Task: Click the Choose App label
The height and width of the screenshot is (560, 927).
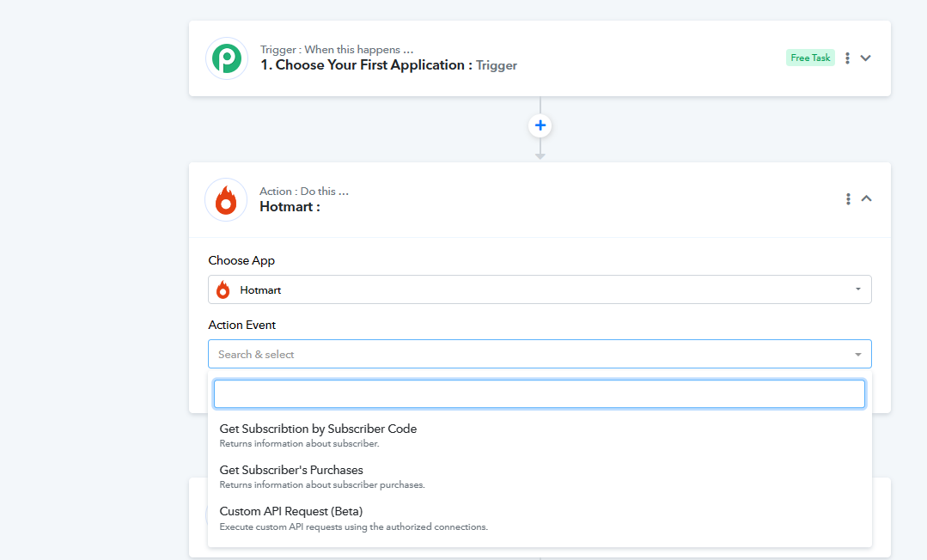Action: pos(241,261)
